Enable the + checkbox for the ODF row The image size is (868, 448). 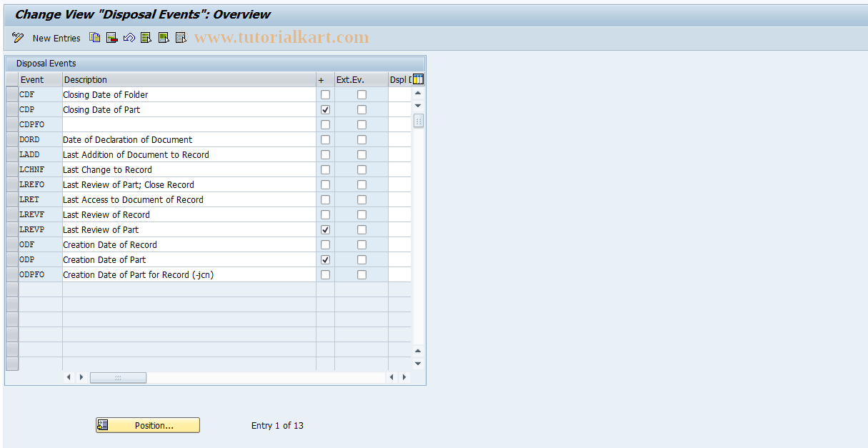click(325, 244)
